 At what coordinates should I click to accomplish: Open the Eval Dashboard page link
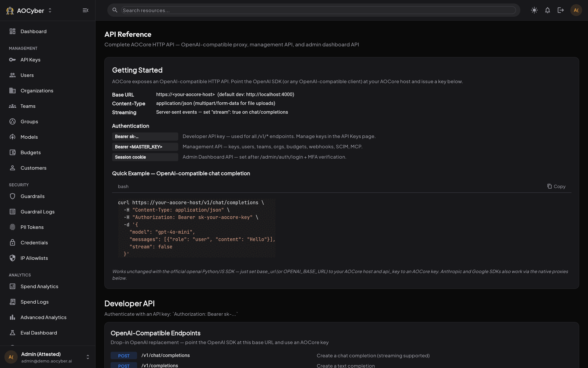(x=39, y=333)
